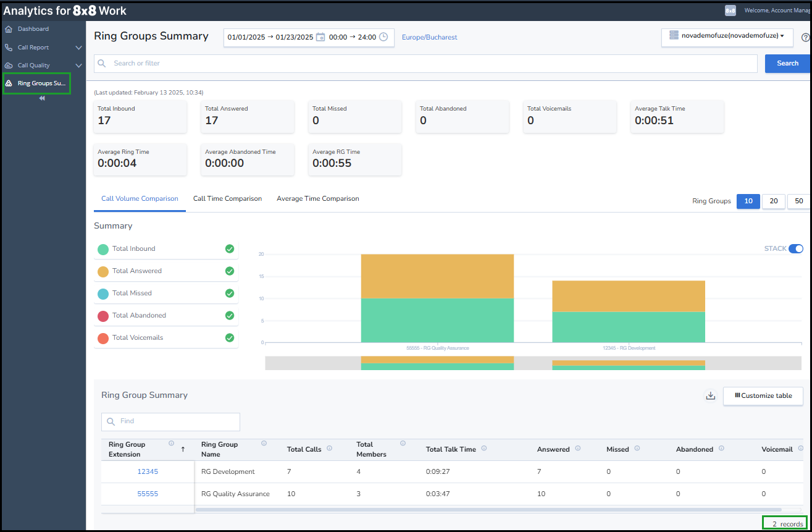
Task: Click the Call Report phone icon
Action: 9,48
